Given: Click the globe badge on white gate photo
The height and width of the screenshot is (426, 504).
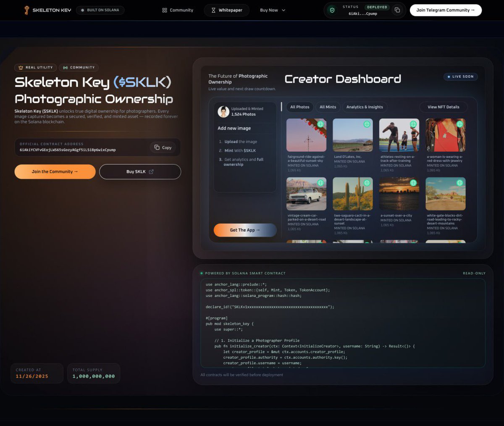Looking at the screenshot, I should [460, 183].
